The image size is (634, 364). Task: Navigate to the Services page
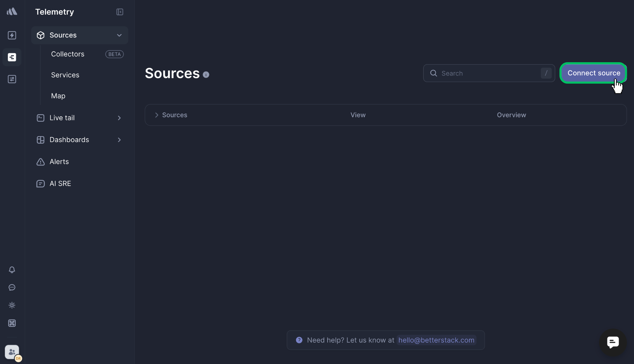65,75
